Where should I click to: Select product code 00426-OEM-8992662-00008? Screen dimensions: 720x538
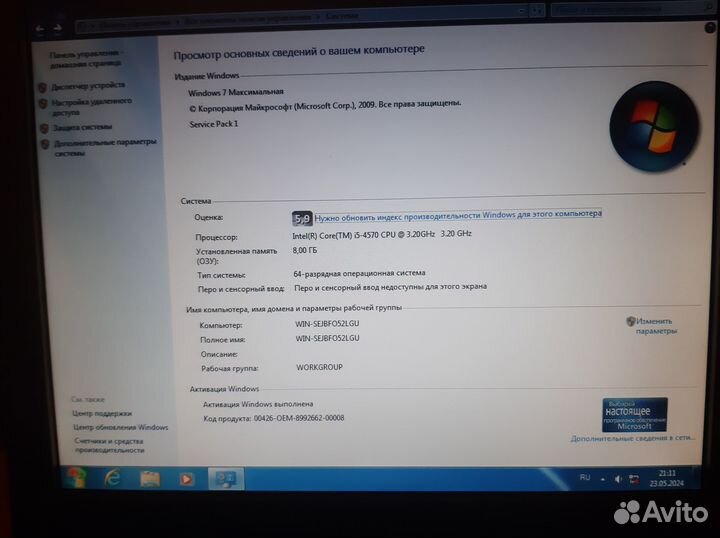299,418
